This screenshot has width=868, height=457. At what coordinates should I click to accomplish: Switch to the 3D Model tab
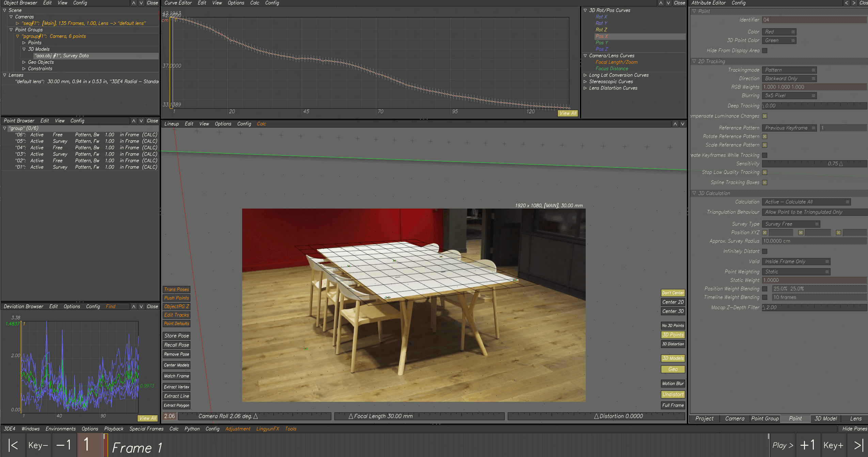point(825,419)
